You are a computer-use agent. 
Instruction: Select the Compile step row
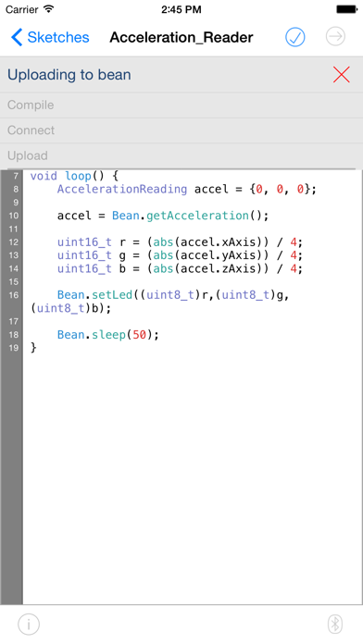click(181, 105)
